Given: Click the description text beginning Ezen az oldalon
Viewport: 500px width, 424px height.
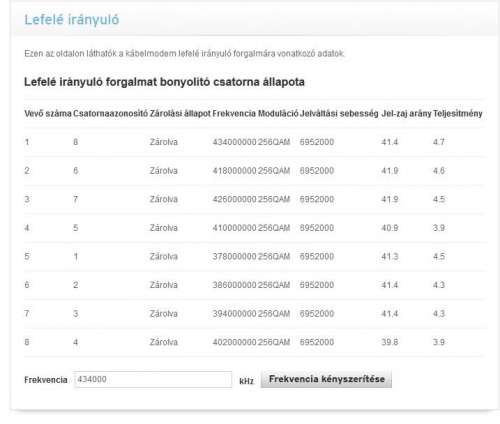Looking at the screenshot, I should (184, 54).
